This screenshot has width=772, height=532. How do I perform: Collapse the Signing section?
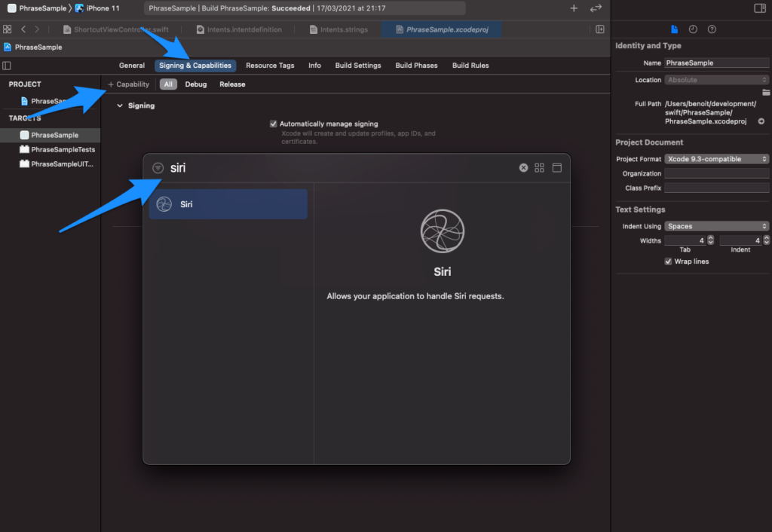tap(120, 105)
